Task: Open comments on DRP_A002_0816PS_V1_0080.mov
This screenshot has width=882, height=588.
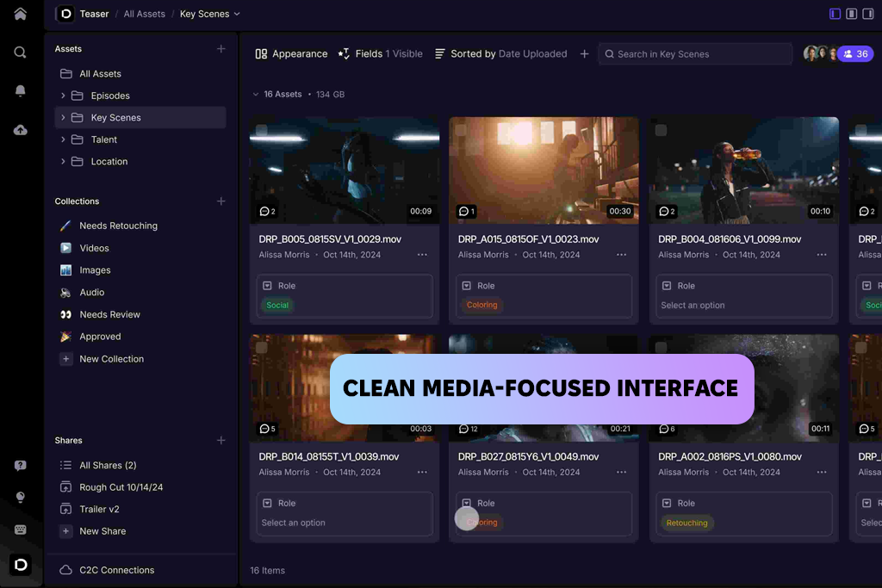Action: (x=668, y=429)
